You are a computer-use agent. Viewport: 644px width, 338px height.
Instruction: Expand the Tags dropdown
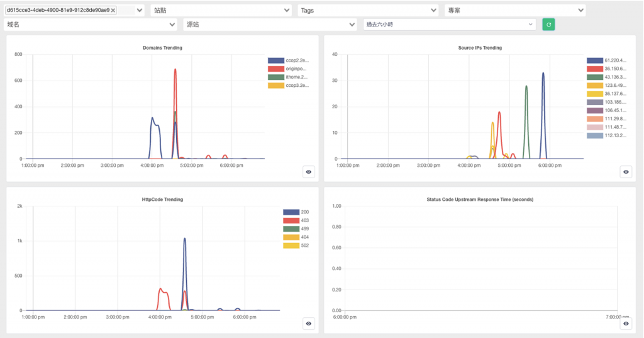coord(368,10)
